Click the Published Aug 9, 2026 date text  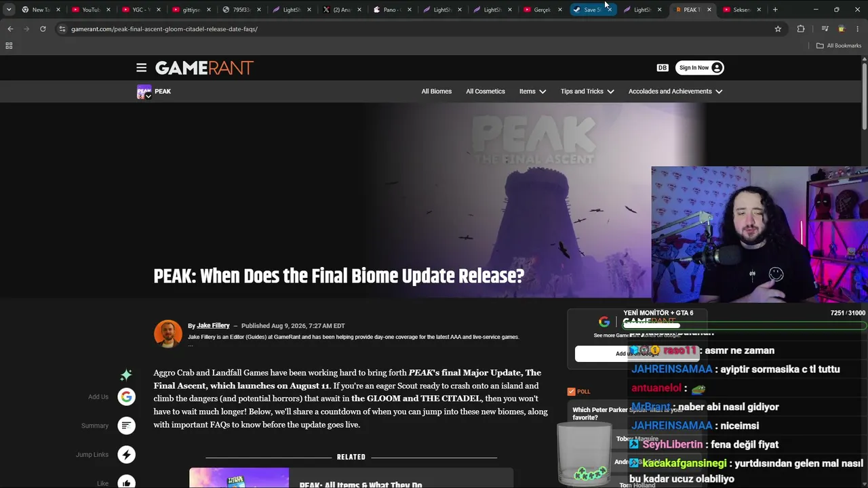(x=293, y=326)
